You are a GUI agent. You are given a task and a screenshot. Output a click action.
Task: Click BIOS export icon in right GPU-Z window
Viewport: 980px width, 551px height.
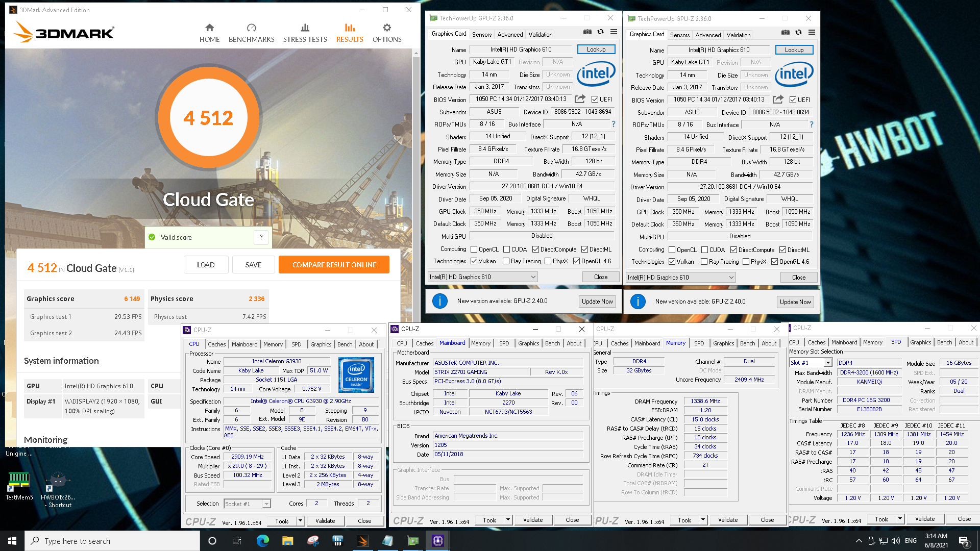click(x=778, y=99)
